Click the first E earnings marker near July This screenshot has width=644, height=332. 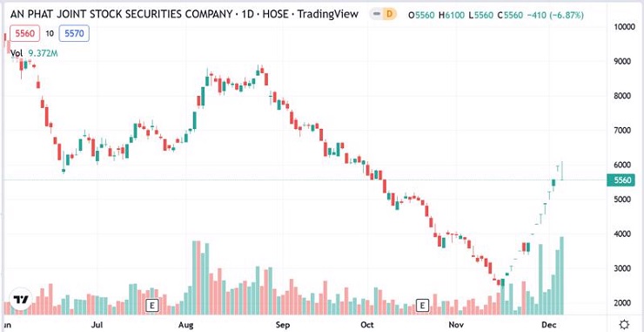[152, 305]
